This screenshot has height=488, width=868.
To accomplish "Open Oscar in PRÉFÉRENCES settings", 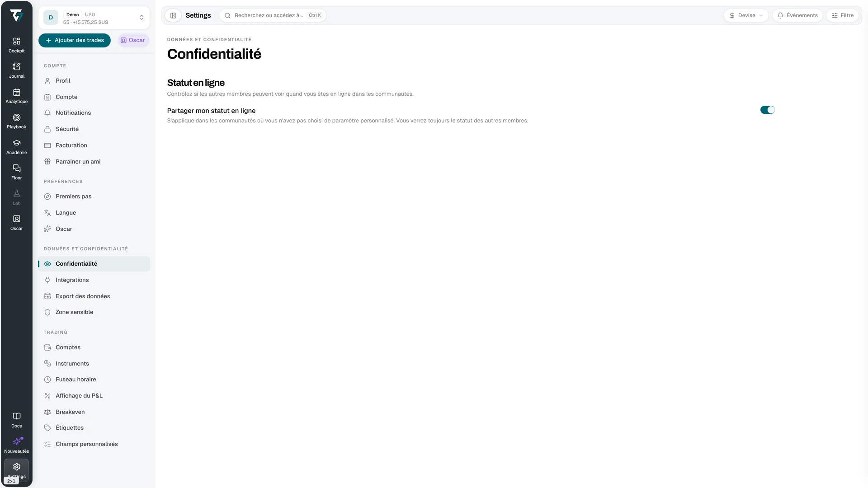I will click(94, 229).
